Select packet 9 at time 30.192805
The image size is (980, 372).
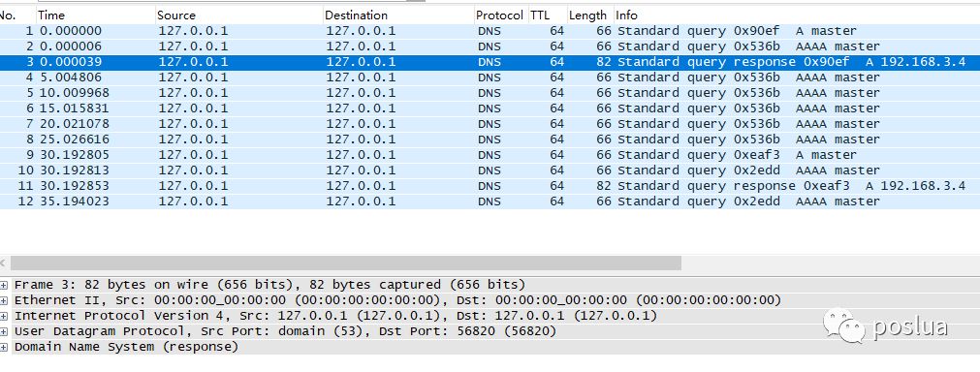pyautogui.click(x=490, y=155)
